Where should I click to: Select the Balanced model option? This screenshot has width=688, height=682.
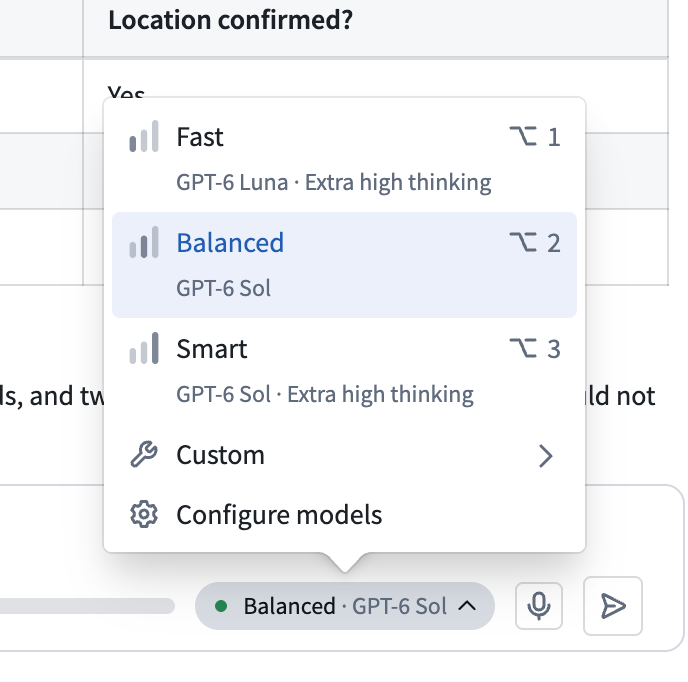[x=344, y=265]
